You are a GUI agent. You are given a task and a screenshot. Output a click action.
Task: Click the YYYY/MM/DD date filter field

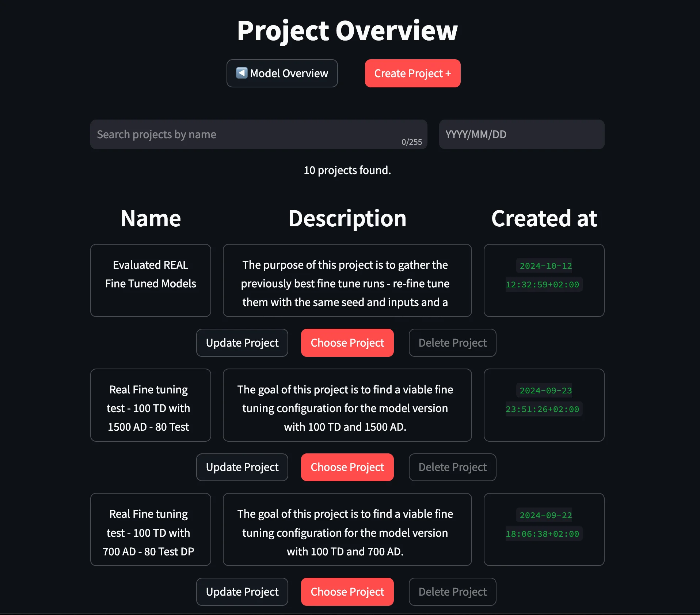pyautogui.click(x=521, y=134)
